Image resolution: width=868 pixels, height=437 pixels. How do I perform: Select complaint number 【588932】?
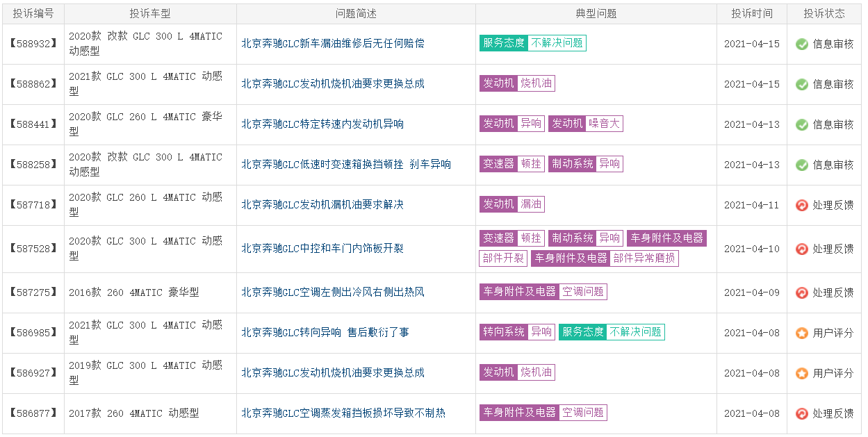tap(33, 44)
